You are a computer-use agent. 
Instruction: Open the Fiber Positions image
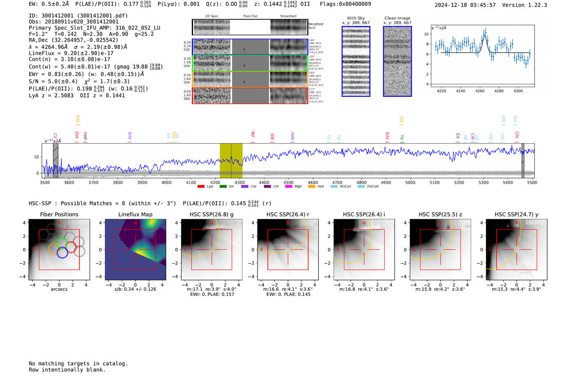pos(59,250)
